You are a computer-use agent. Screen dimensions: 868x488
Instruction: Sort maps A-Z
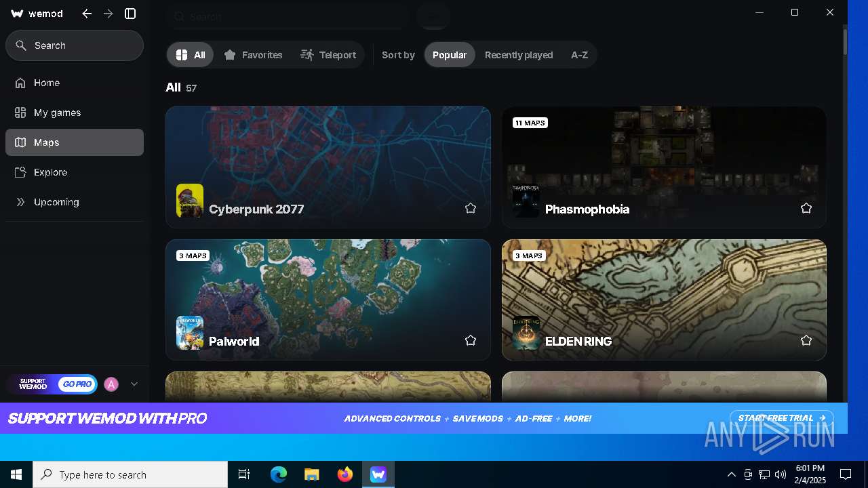click(579, 55)
